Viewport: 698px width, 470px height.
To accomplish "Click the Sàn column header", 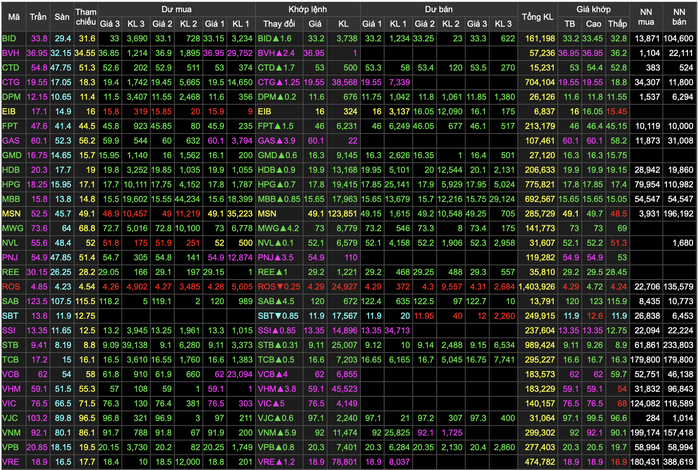I will [62, 17].
